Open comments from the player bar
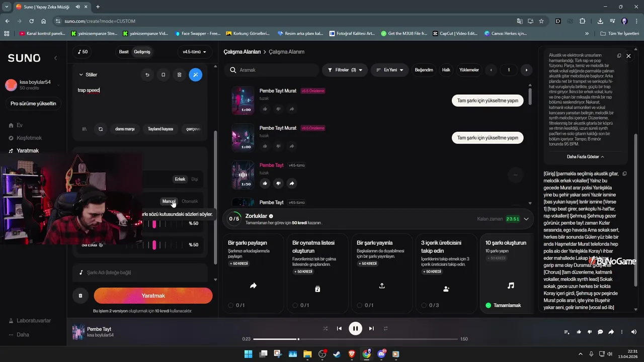 [600, 332]
